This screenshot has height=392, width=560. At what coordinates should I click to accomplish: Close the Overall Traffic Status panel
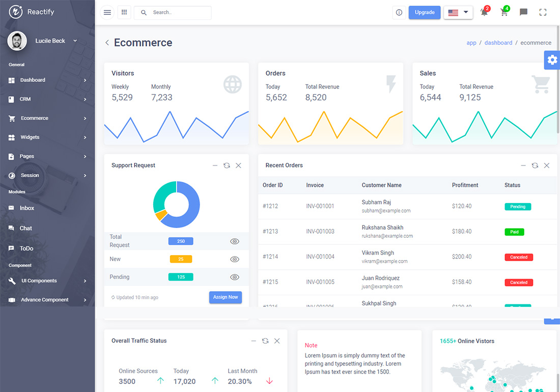(277, 341)
